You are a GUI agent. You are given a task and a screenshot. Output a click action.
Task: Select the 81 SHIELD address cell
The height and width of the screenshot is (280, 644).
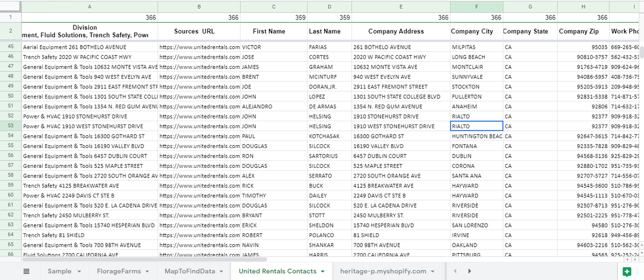(401, 235)
